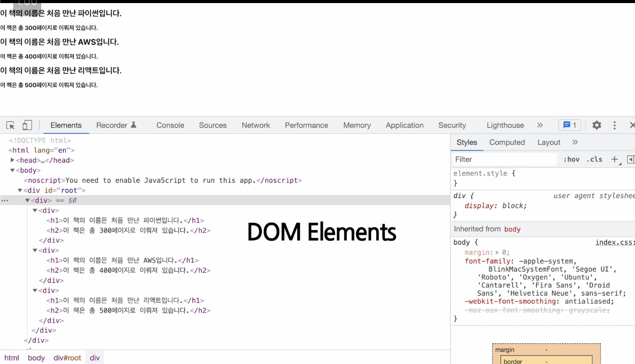Select the Styles sidebar tab
This screenshot has height=364, width=635.
[467, 142]
